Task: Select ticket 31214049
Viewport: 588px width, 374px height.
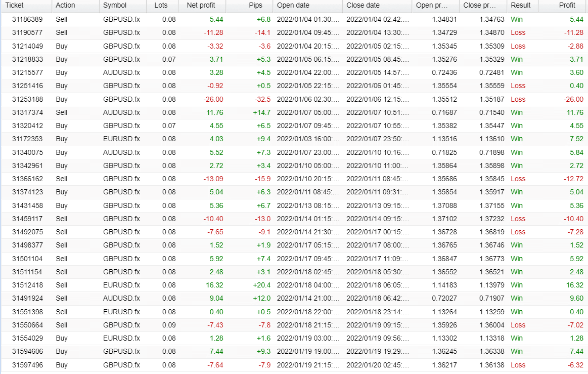Action: (27, 46)
